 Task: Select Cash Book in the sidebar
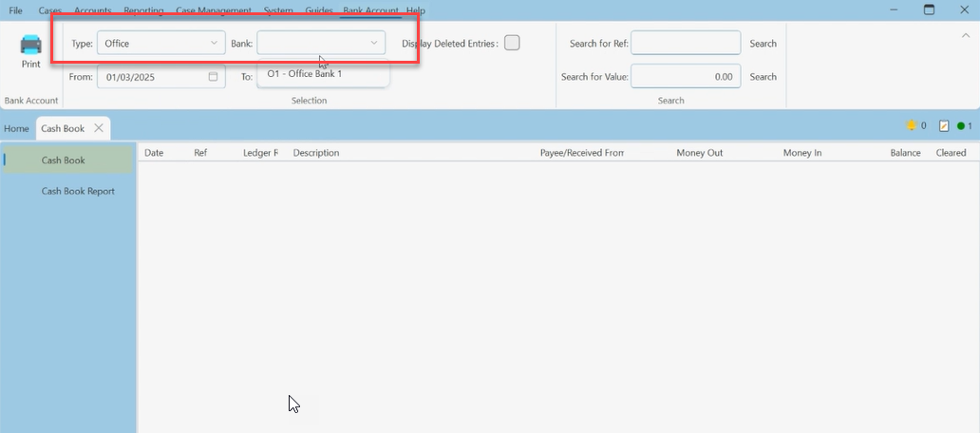(x=68, y=160)
